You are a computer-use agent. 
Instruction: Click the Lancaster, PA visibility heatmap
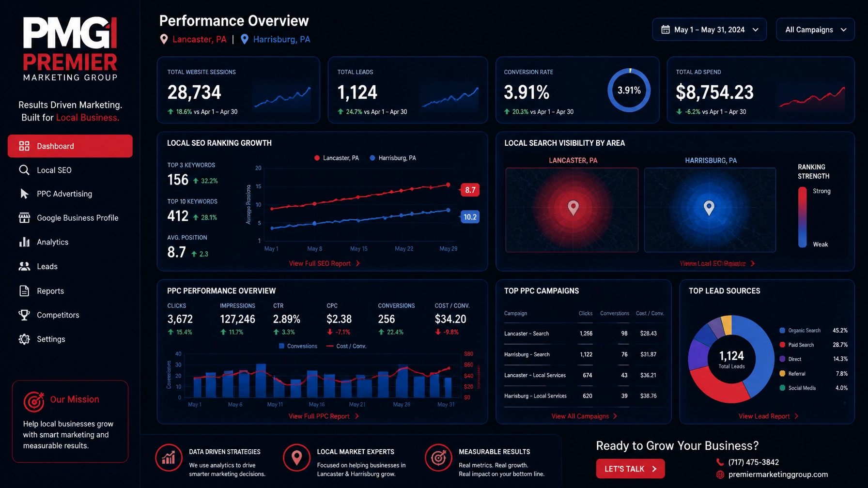572,210
